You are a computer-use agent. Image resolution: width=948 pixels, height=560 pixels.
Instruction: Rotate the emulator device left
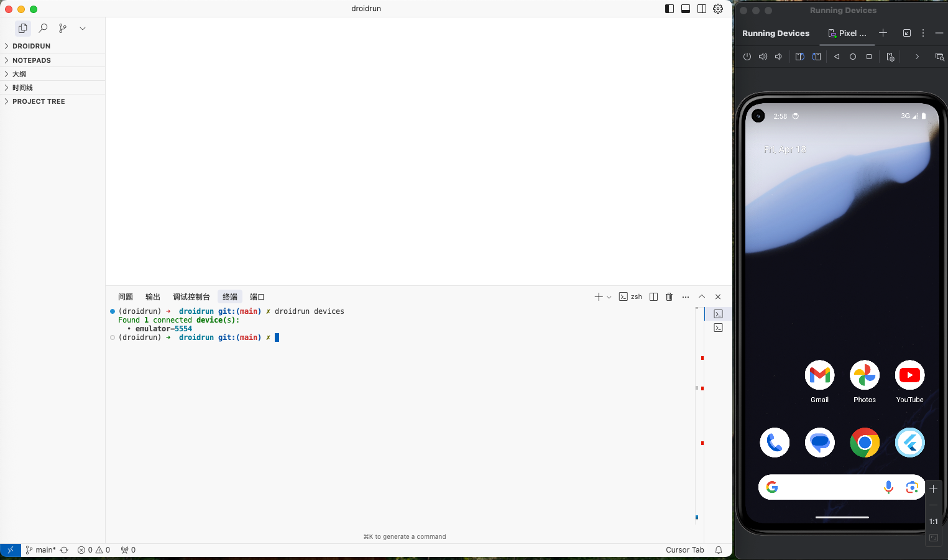(799, 57)
